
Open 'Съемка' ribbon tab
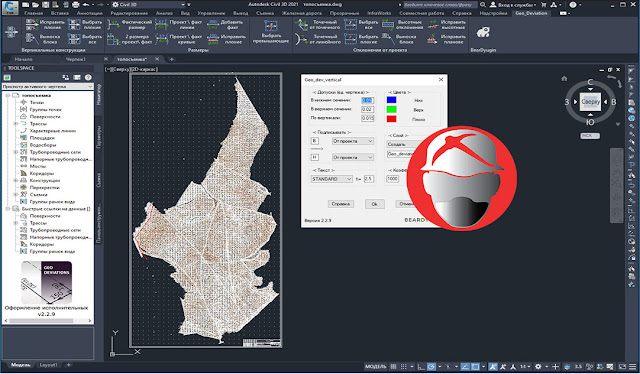tap(265, 13)
